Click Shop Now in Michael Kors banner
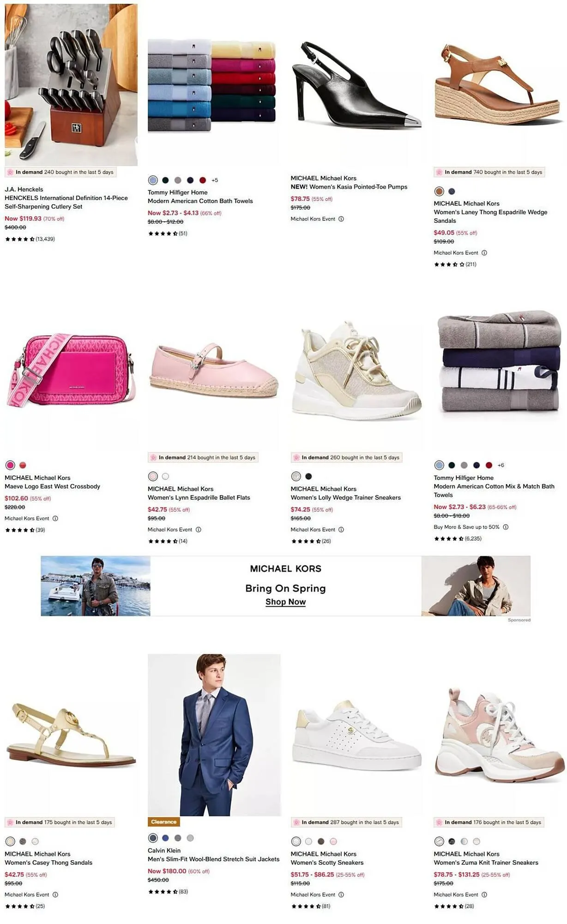567x924 pixels. (285, 602)
